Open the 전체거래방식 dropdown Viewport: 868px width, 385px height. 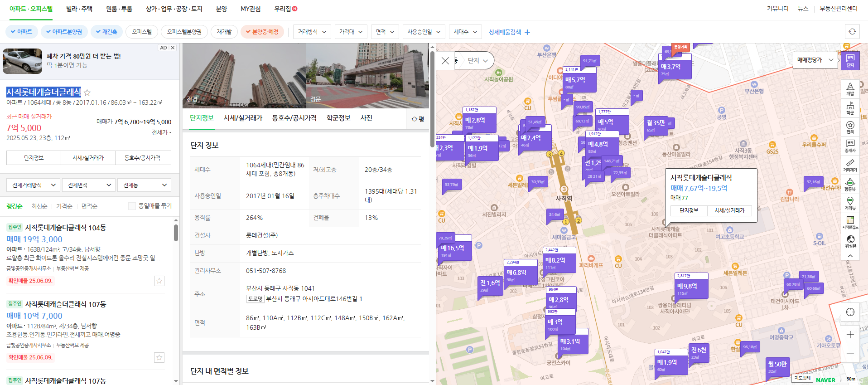point(33,185)
